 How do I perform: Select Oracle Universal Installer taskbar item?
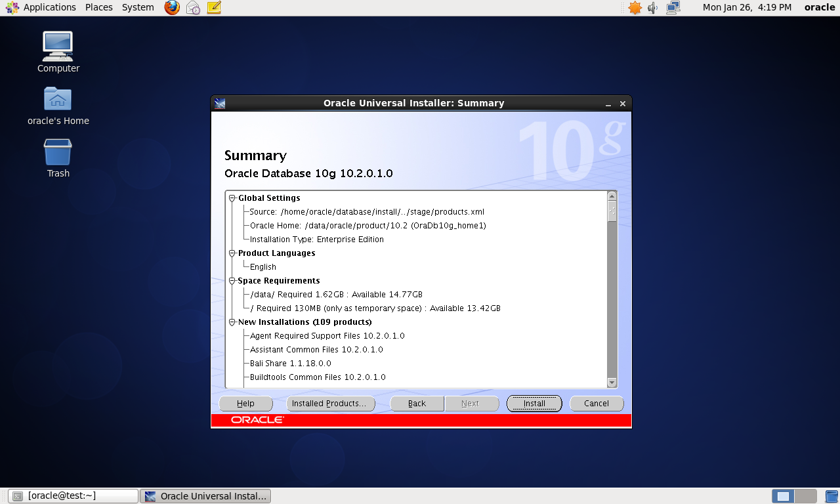tap(205, 496)
